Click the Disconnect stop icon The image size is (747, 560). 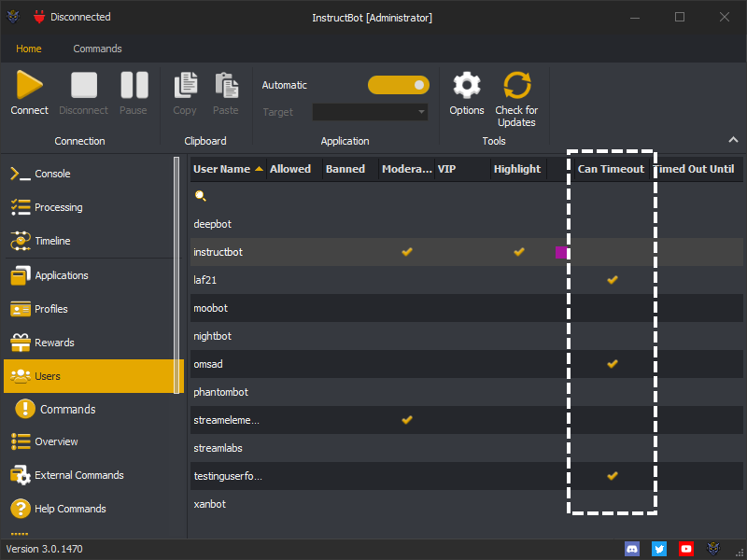(84, 85)
